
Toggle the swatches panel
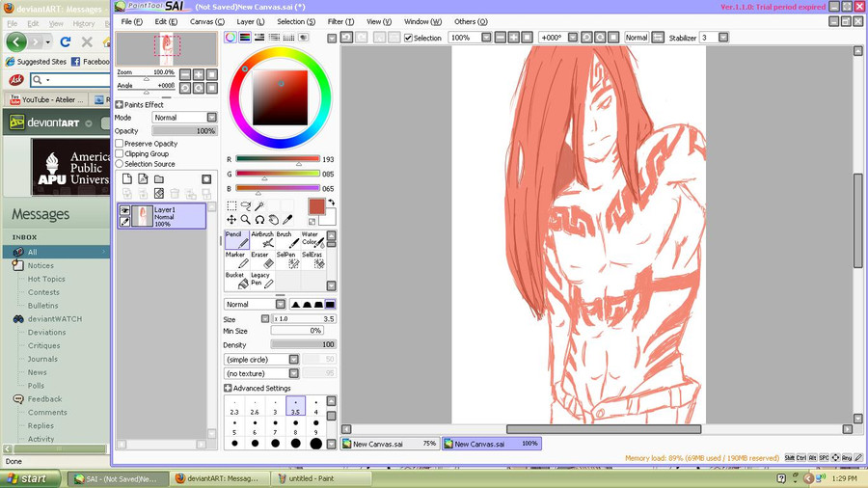pyautogui.click(x=288, y=37)
